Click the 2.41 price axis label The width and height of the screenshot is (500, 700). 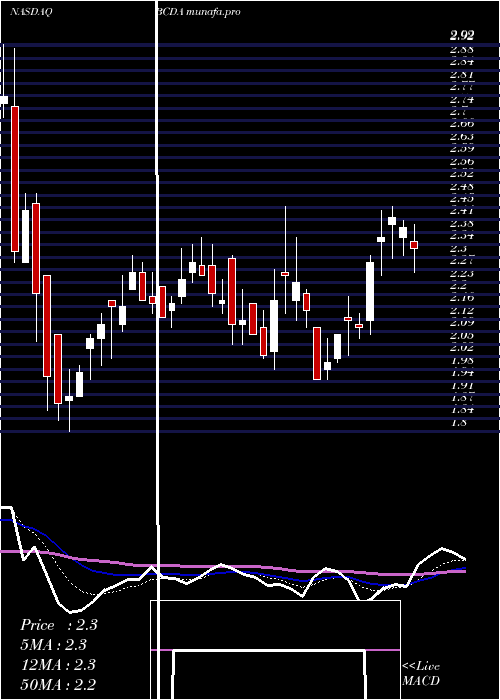(x=462, y=211)
